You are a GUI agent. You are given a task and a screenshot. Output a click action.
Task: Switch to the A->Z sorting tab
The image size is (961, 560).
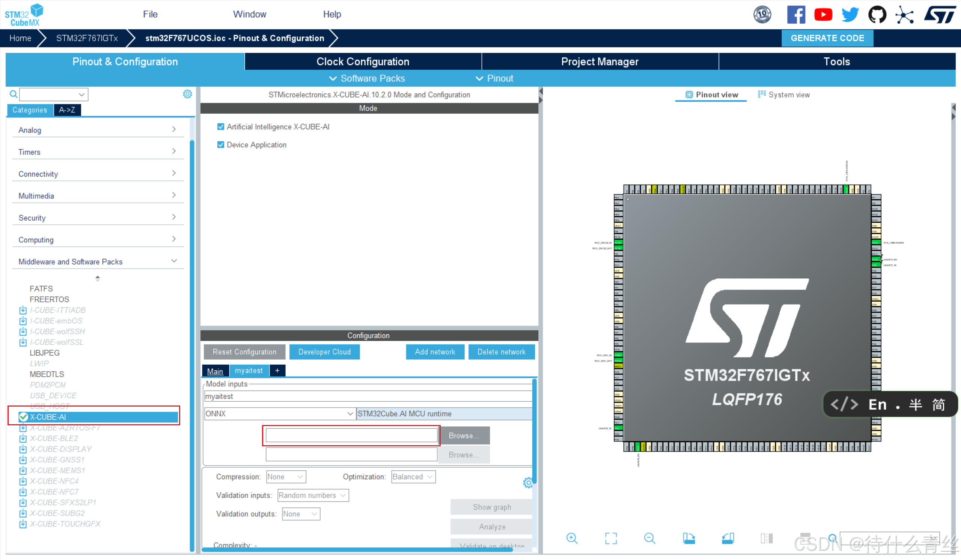point(67,110)
